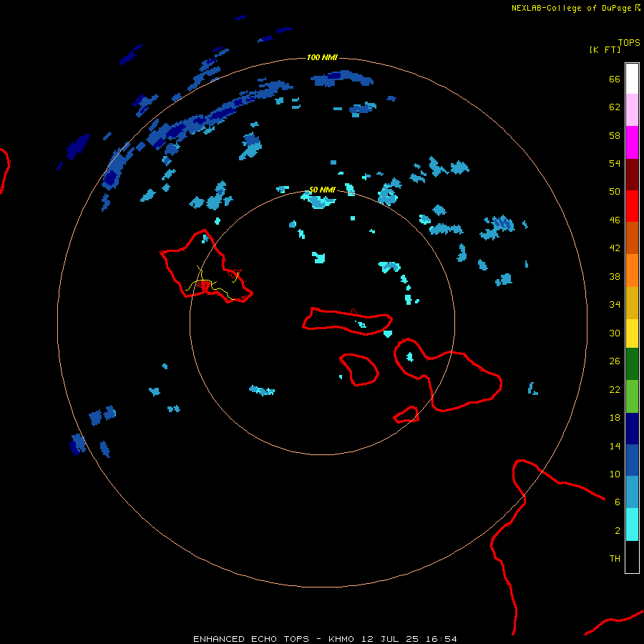Click the cyan echo beside the 50 NMI label

tap(318, 201)
